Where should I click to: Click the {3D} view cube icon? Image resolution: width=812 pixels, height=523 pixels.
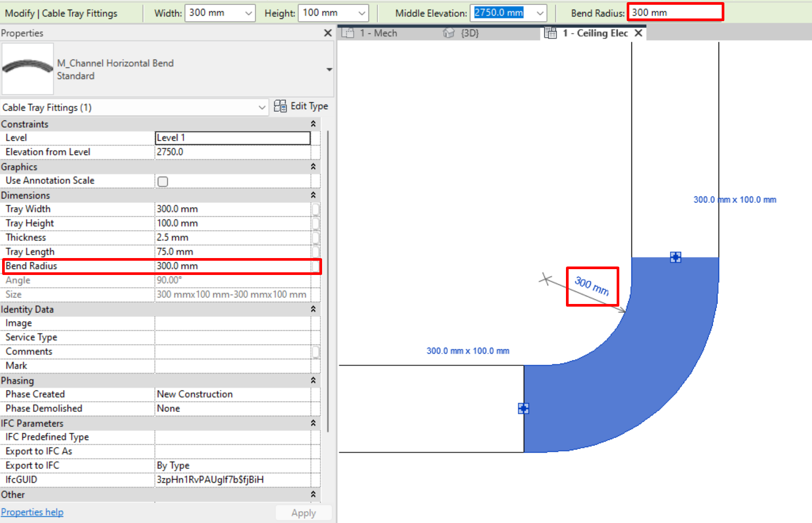tap(449, 33)
